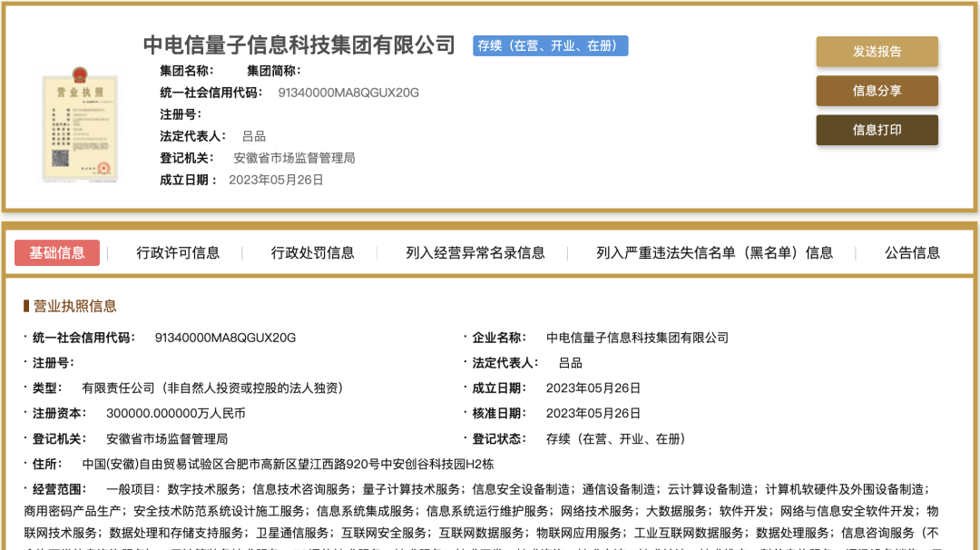980x550 pixels.
Task: Click the 核准日期 value 2023年05月26日
Action: (593, 413)
